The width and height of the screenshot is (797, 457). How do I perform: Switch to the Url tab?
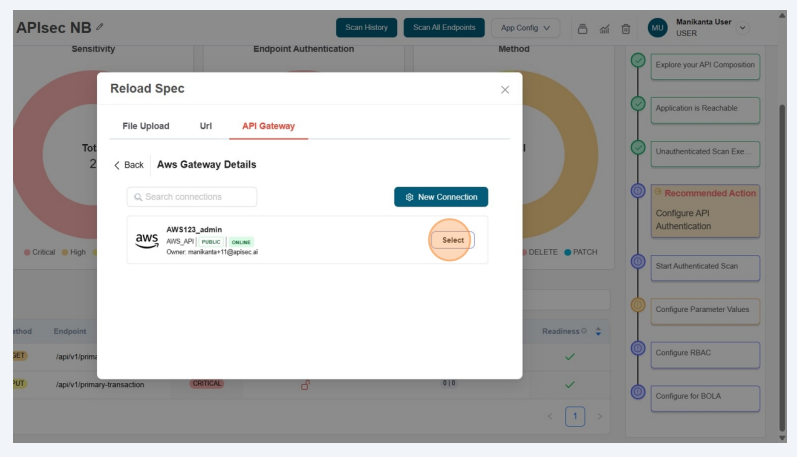[206, 126]
